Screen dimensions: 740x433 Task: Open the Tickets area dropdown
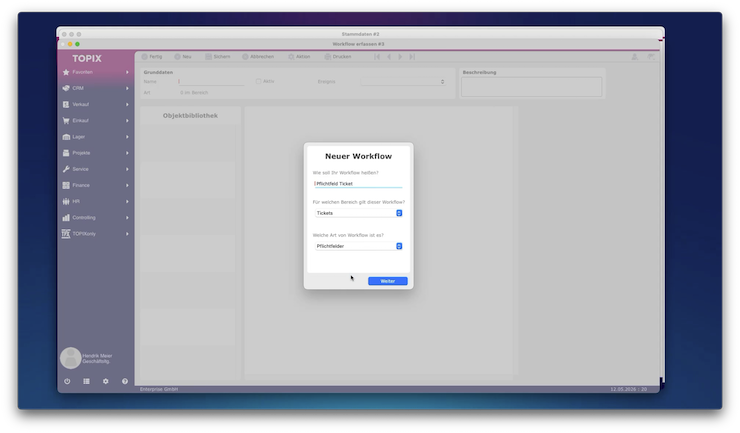pyautogui.click(x=358, y=213)
